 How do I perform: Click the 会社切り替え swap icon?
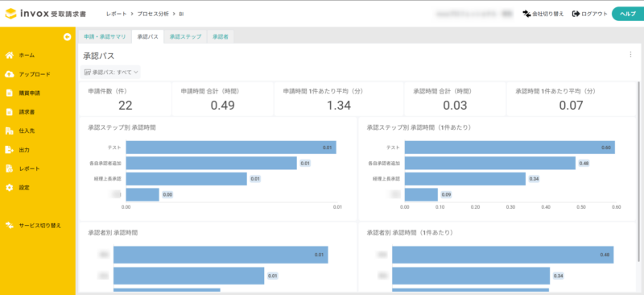point(526,14)
